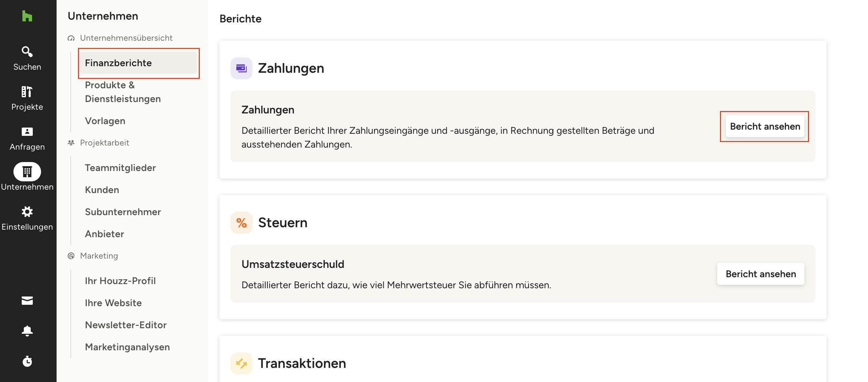View the Zahlungen Bericht ansehen button
The height and width of the screenshot is (382, 868).
pos(765,127)
